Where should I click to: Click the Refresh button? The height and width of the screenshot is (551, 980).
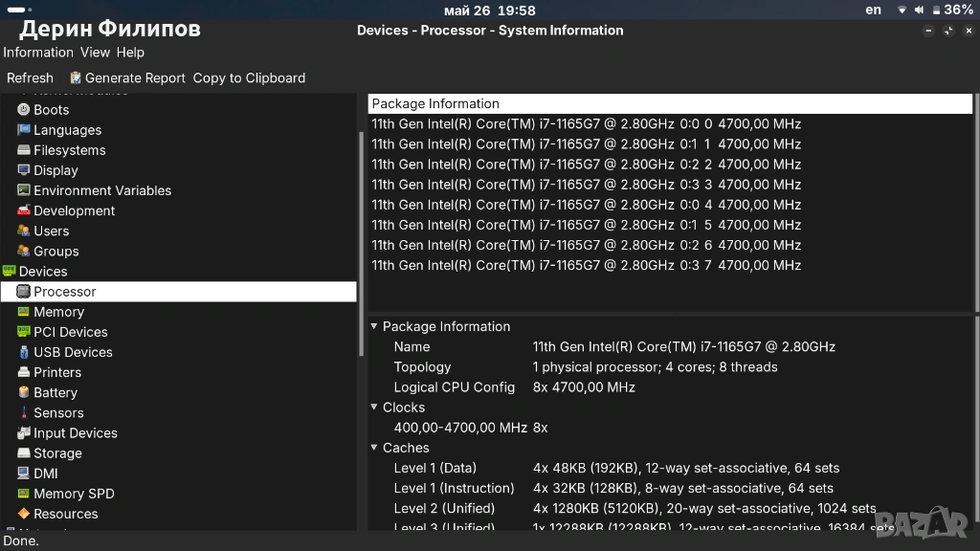[30, 78]
